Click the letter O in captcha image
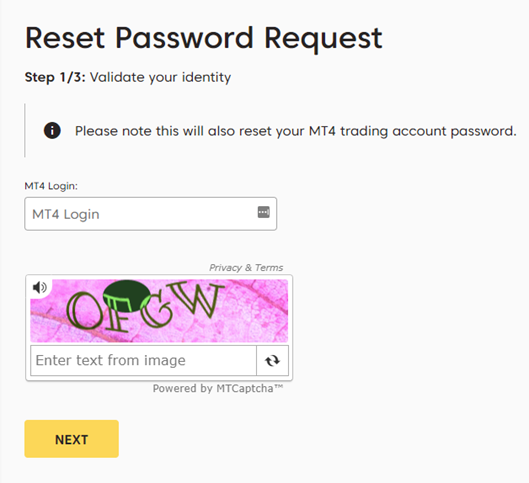 [x=85, y=311]
